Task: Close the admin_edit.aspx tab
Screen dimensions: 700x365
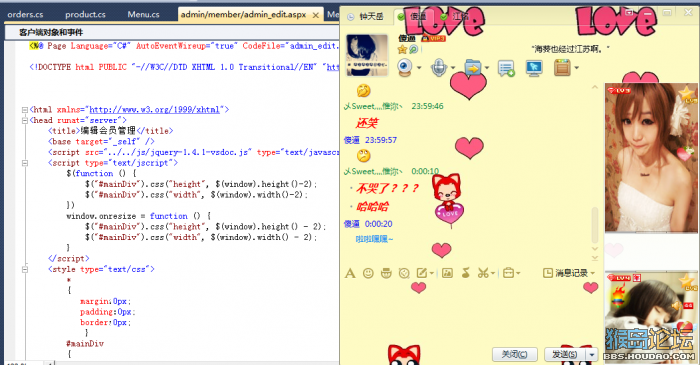Action: (x=316, y=15)
